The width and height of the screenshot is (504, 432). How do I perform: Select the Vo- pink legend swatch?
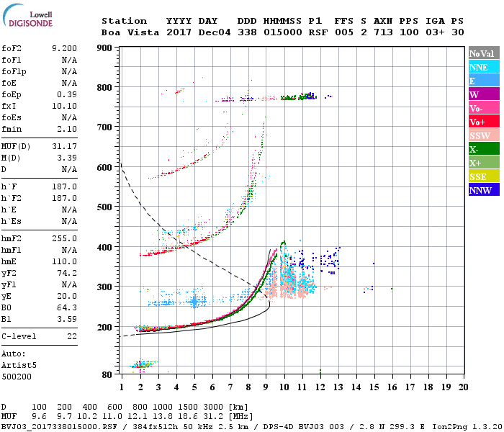click(484, 108)
